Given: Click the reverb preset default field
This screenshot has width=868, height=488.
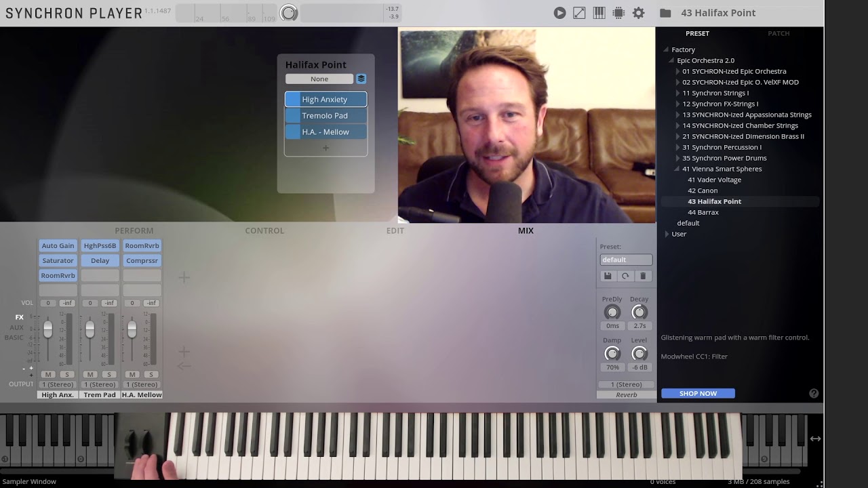Looking at the screenshot, I should 626,260.
